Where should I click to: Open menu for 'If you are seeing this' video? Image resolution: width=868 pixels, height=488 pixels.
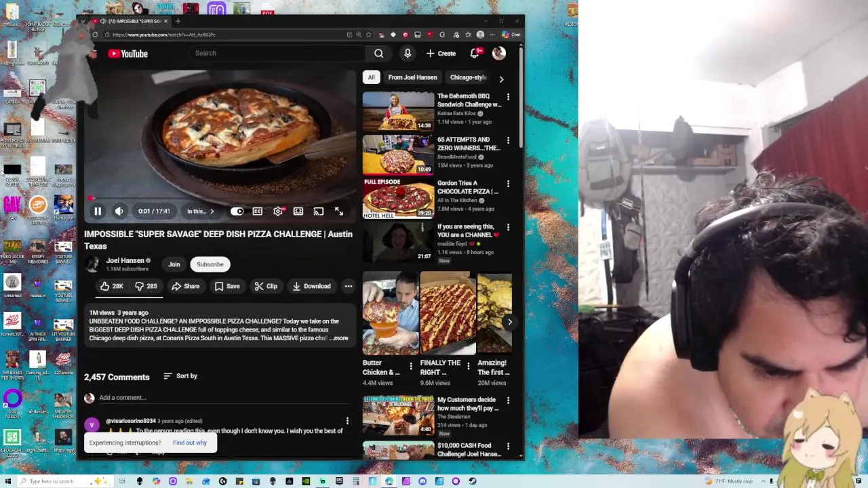[x=508, y=227]
